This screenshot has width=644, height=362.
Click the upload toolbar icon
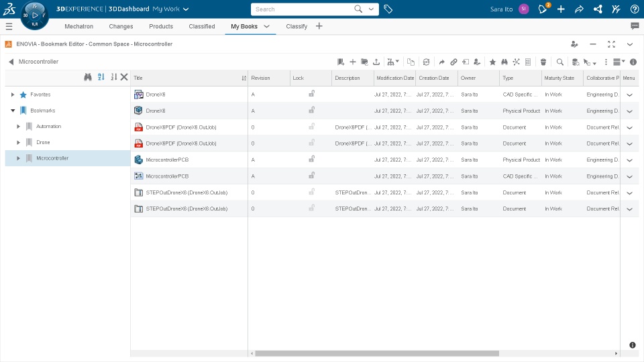[376, 62]
